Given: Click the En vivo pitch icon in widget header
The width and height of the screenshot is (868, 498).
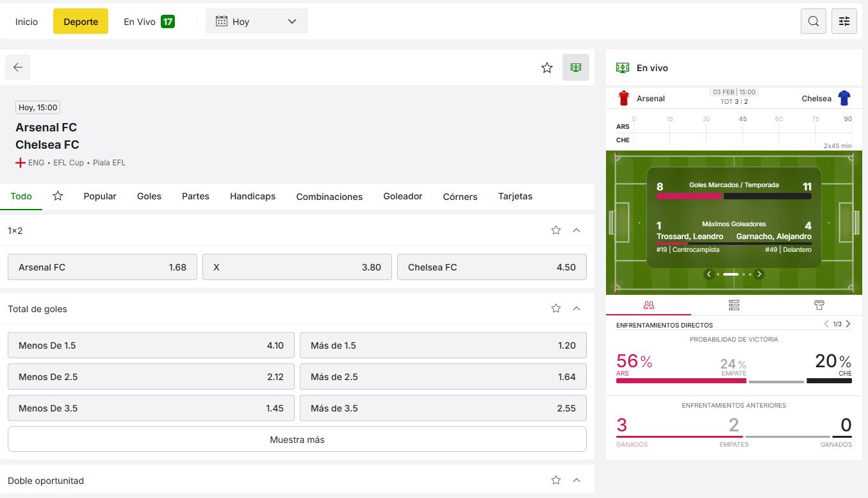Looking at the screenshot, I should [x=622, y=67].
